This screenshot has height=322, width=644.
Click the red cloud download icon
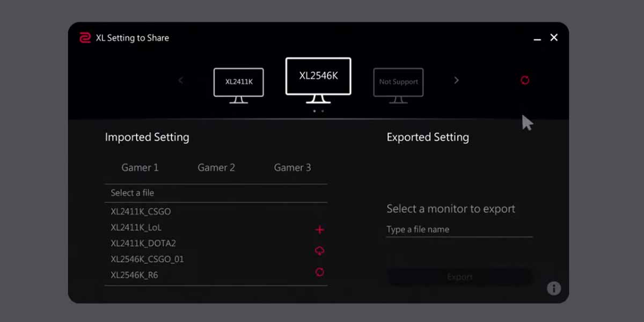pyautogui.click(x=320, y=251)
